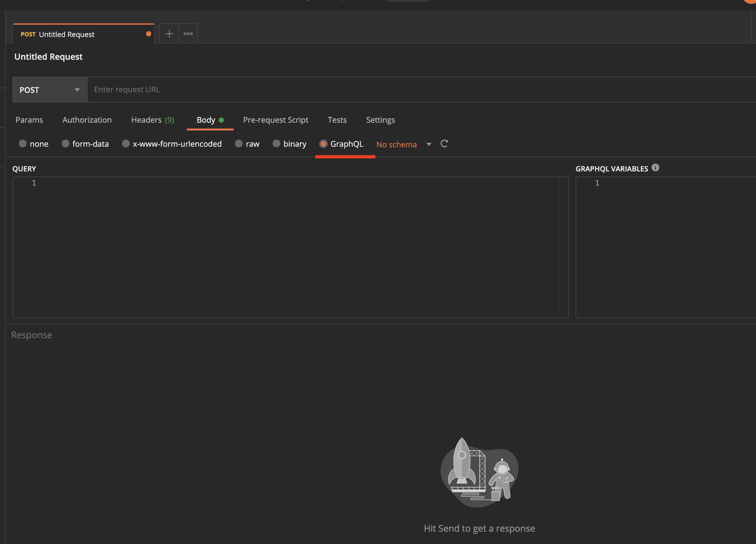The width and height of the screenshot is (756, 544).
Task: Click No schema link text
Action: [396, 144]
